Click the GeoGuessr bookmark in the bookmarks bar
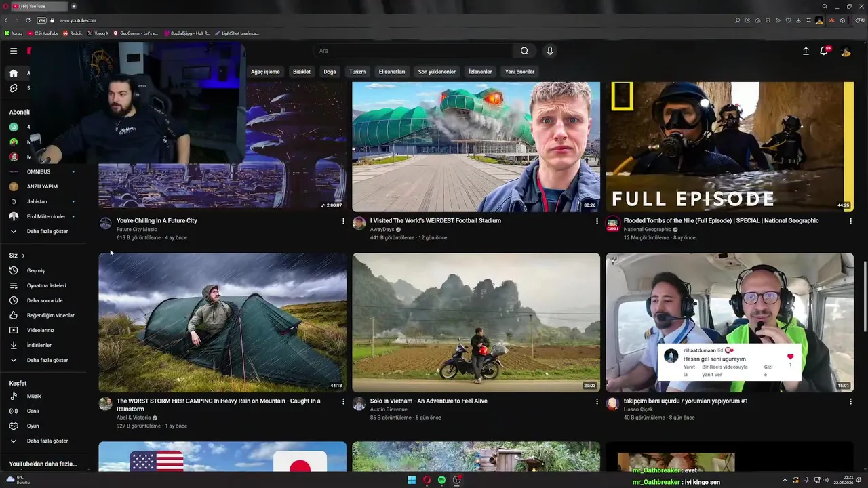The width and height of the screenshot is (868, 488). coord(136,33)
